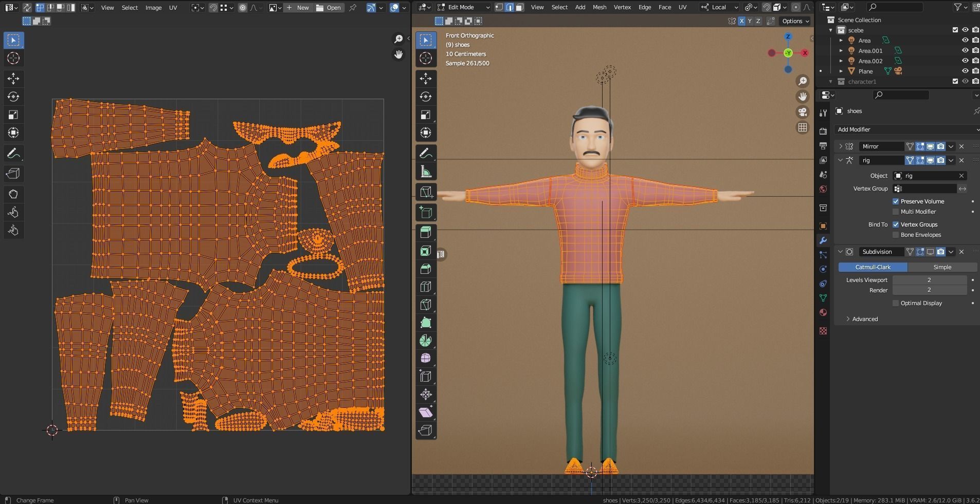Enable the Optimal Display checkbox
Viewport: 980px width, 504px height.
point(896,303)
